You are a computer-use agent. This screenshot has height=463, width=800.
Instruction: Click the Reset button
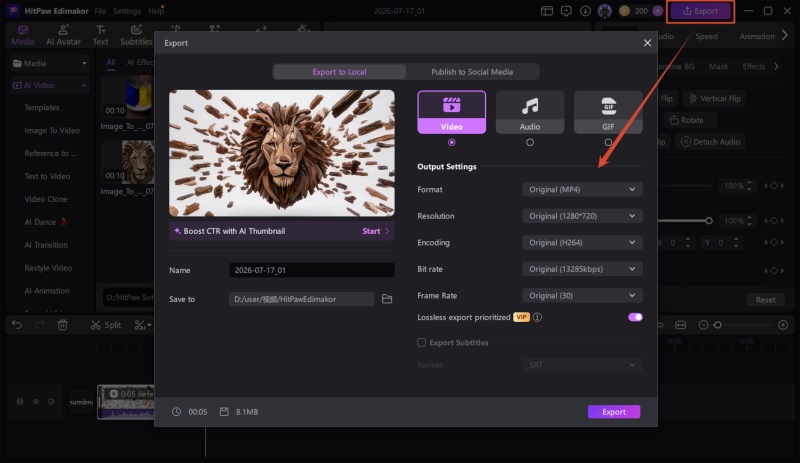point(765,300)
